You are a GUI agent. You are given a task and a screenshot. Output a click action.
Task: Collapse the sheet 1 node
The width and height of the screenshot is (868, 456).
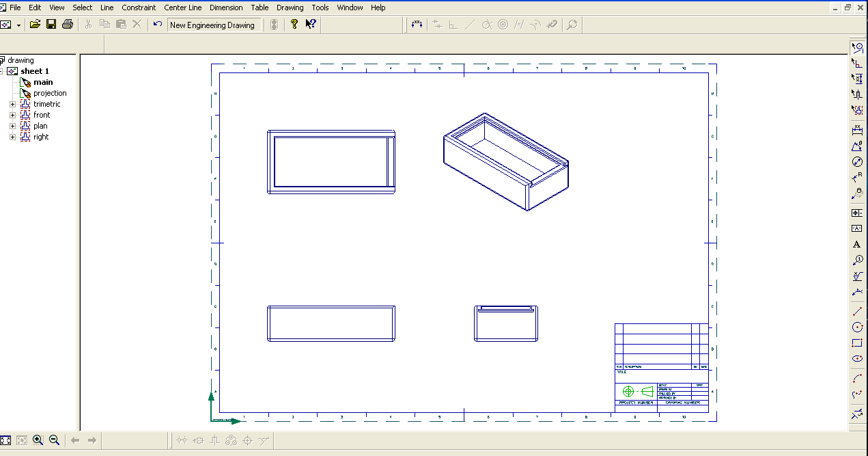tap(1, 71)
